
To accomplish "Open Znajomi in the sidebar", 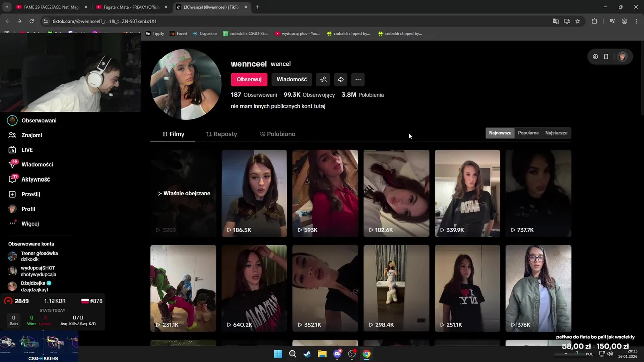I will pos(25,135).
